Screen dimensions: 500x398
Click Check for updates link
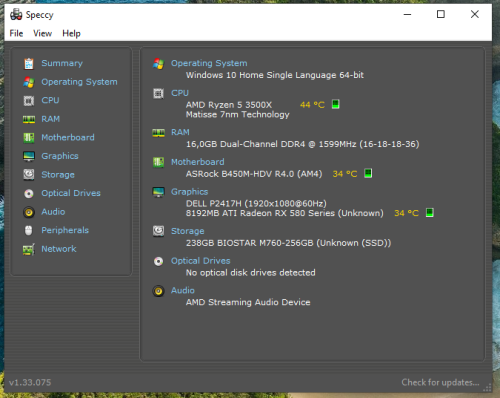[x=440, y=382]
